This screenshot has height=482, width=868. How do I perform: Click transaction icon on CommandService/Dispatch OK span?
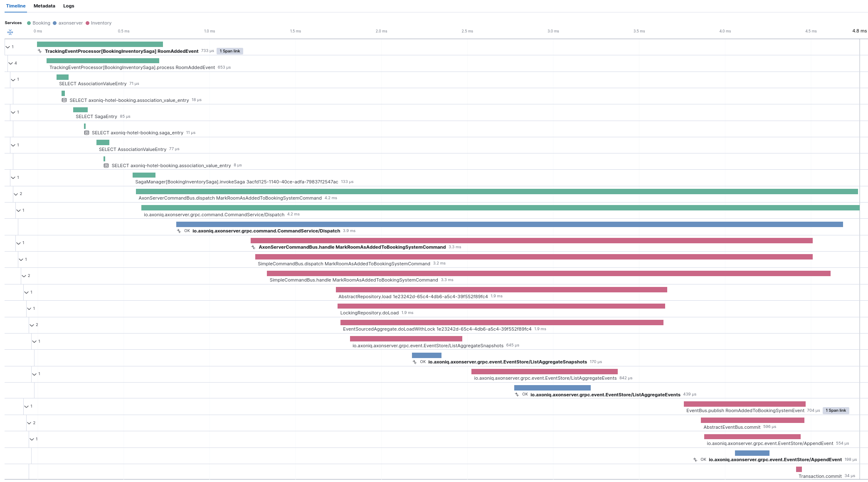point(179,231)
